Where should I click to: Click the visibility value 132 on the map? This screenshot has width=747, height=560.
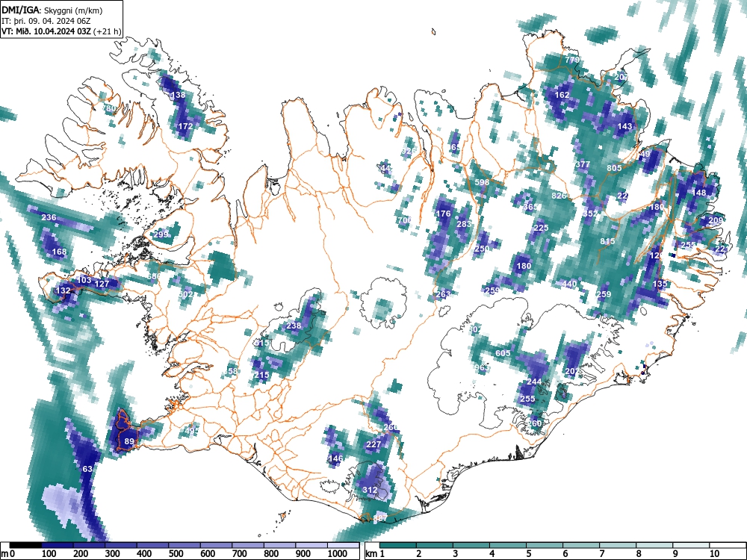pos(63,290)
